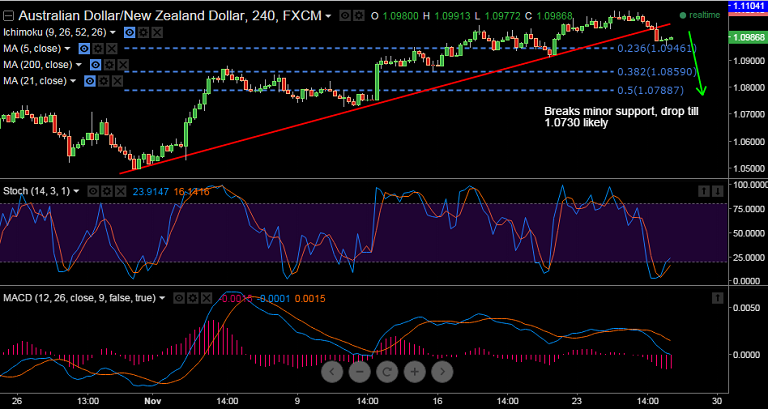Click the 1.09800 open price value

pyautogui.click(x=401, y=16)
